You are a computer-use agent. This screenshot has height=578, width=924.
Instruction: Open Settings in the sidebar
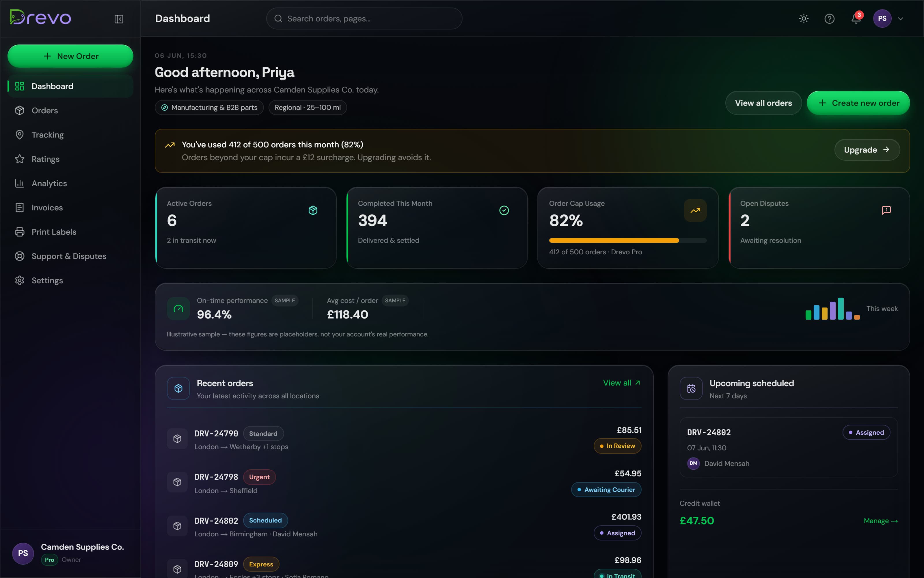(x=70, y=280)
